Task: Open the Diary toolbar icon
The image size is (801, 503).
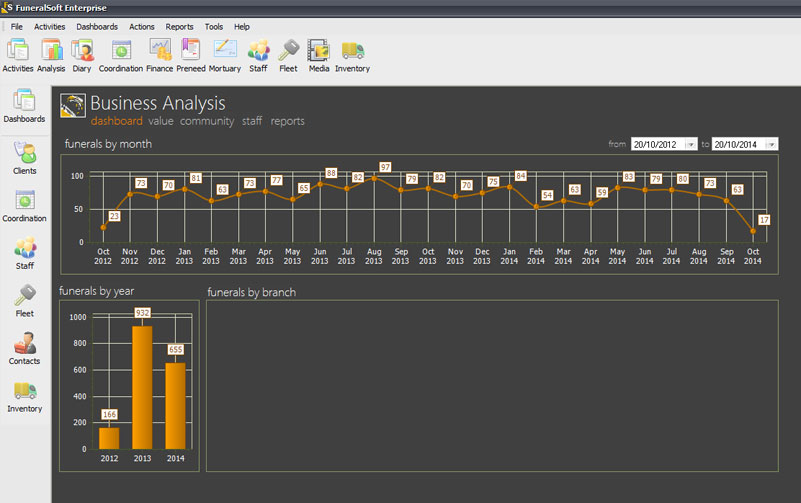Action: click(82, 56)
